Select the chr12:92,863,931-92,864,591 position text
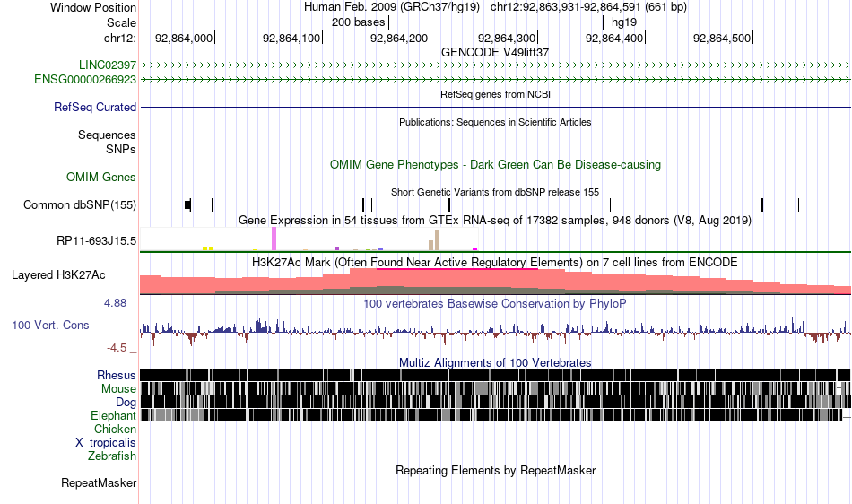Screen dimensions: 852x504 [x=588, y=7]
